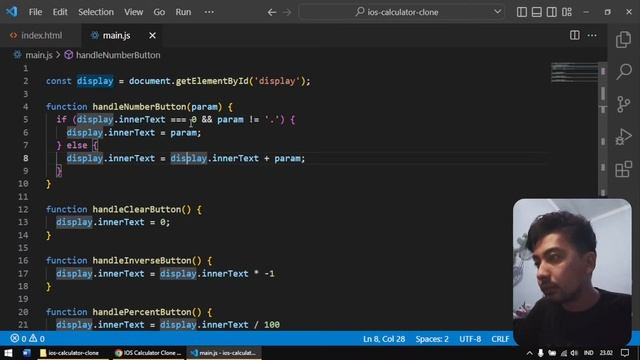This screenshot has width=640, height=360.
Task: Open the Explorer view in the activity bar
Action: [x=623, y=40]
